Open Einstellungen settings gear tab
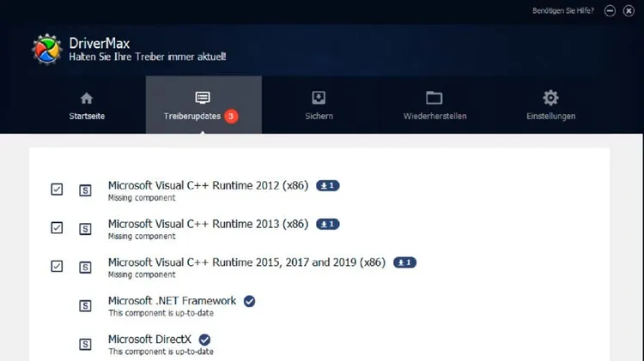The image size is (644, 361). tap(550, 105)
